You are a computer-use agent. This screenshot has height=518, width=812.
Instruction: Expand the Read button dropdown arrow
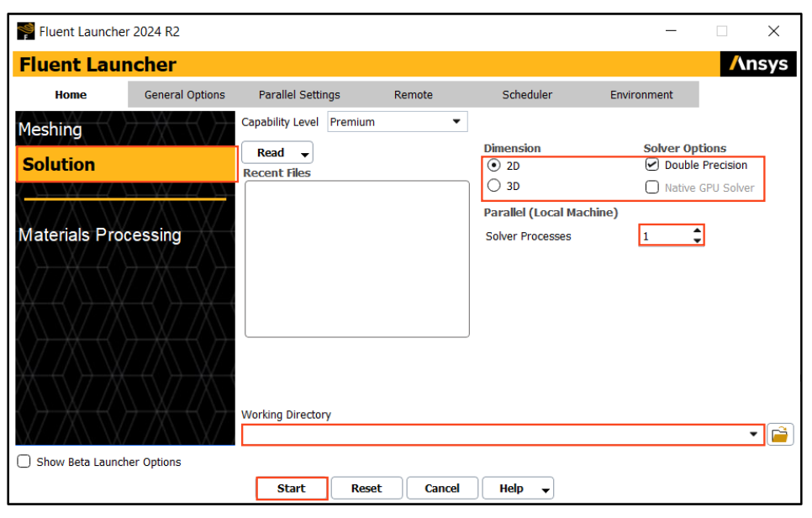point(304,154)
